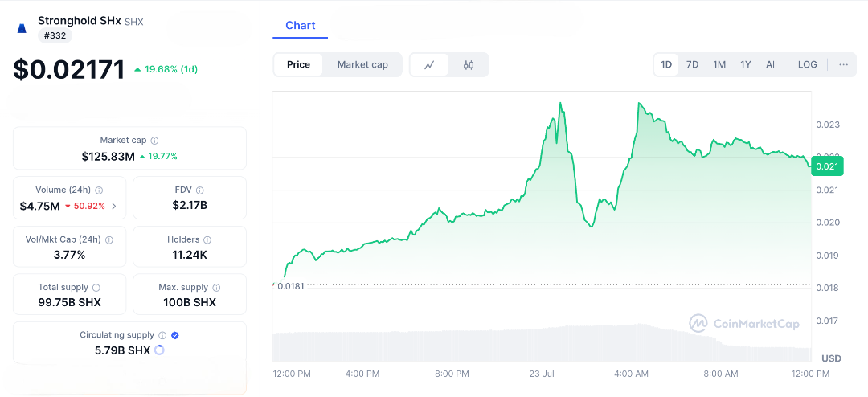
Task: Open the Volume (24h) info icon
Action: pyautogui.click(x=99, y=190)
